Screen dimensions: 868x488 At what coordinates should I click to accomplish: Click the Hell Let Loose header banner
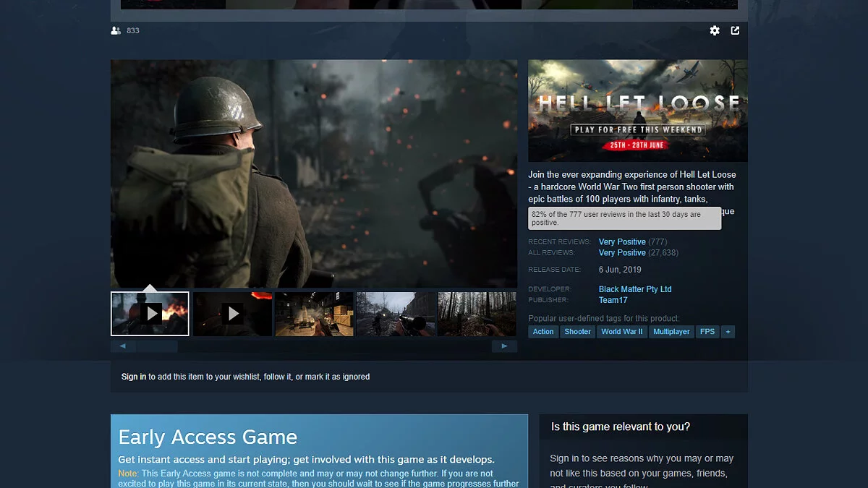(x=638, y=111)
